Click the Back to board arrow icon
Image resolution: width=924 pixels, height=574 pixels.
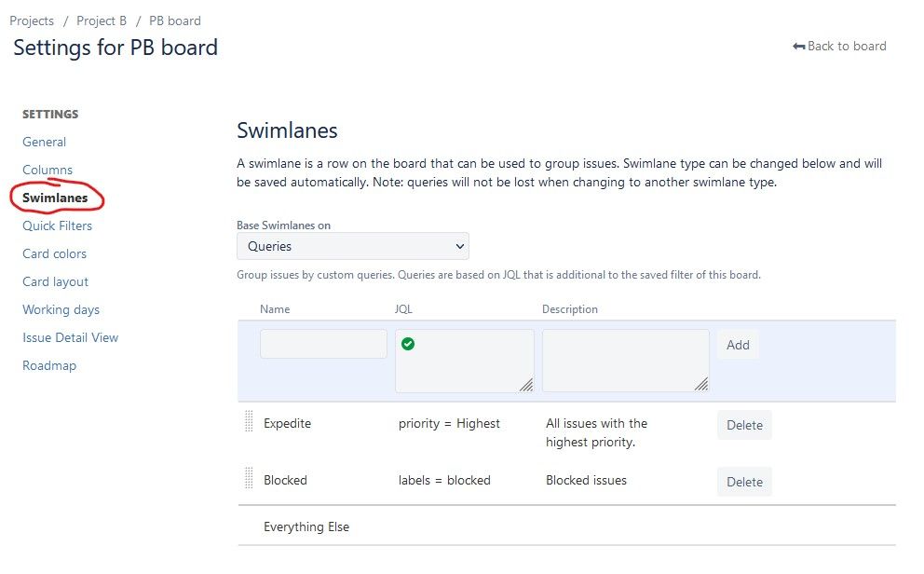coord(798,46)
